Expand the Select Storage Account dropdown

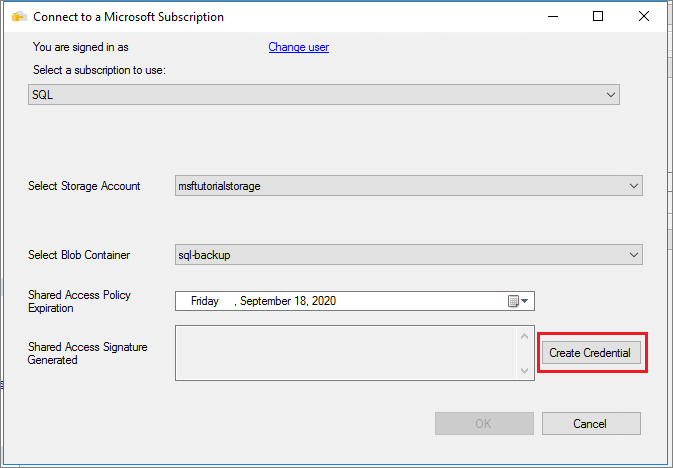pyautogui.click(x=633, y=186)
